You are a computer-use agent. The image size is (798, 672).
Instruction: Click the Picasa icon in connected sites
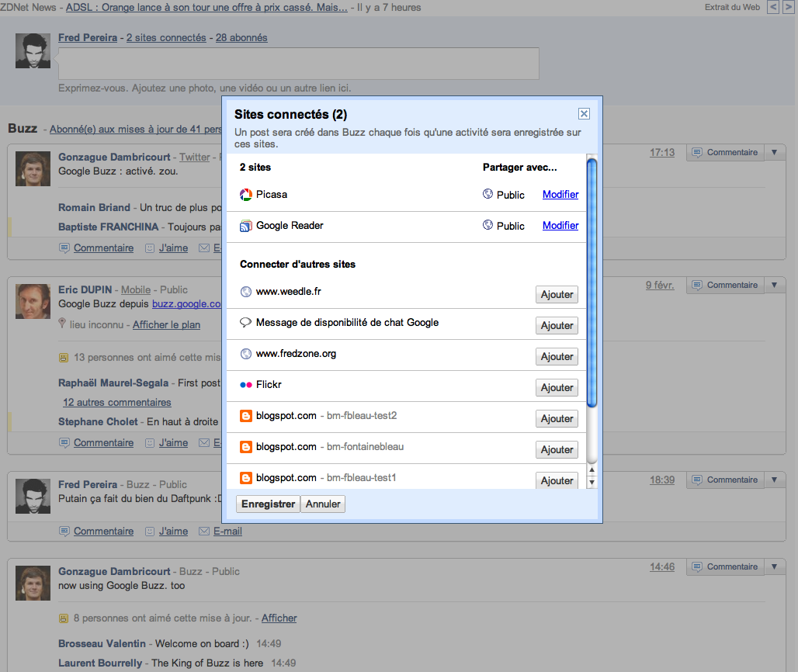[x=246, y=195]
